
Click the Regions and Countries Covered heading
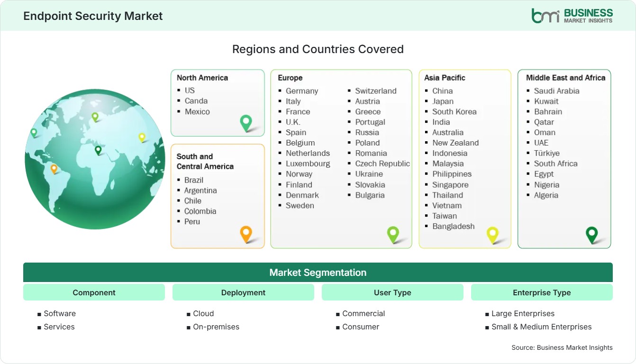click(318, 49)
